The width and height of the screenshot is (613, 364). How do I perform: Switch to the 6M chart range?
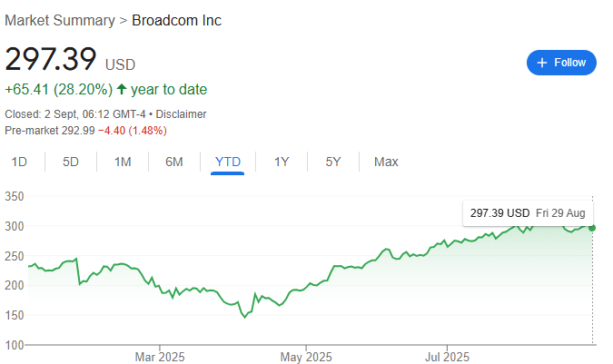coord(174,162)
